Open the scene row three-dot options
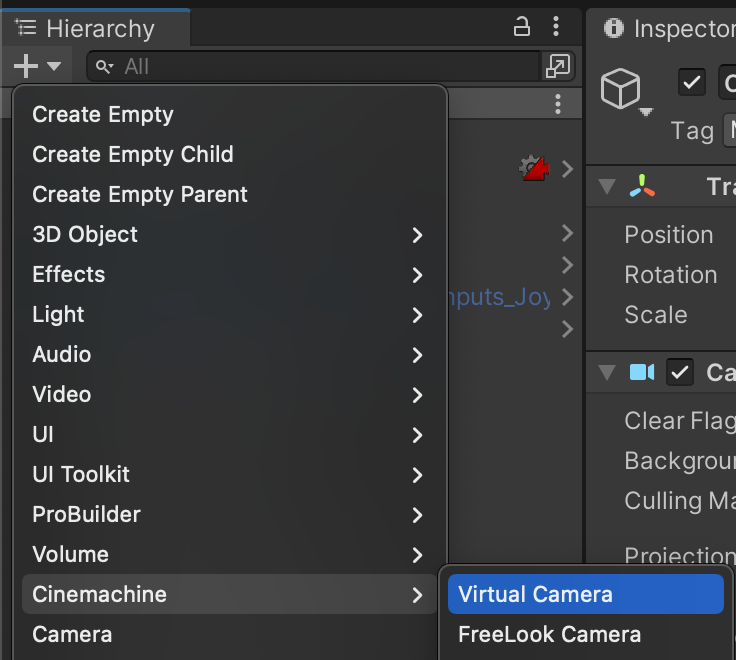 (x=558, y=104)
